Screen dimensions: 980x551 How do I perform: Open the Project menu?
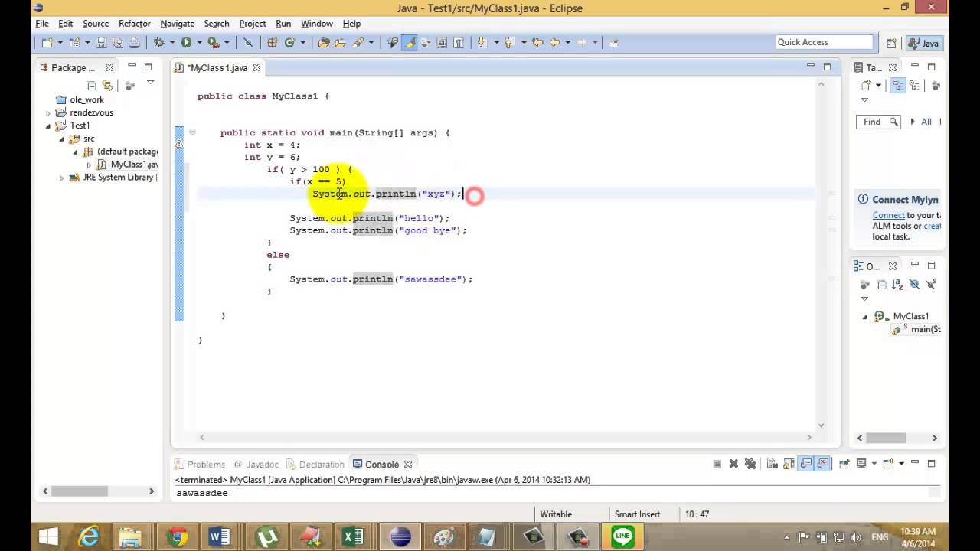pos(253,24)
